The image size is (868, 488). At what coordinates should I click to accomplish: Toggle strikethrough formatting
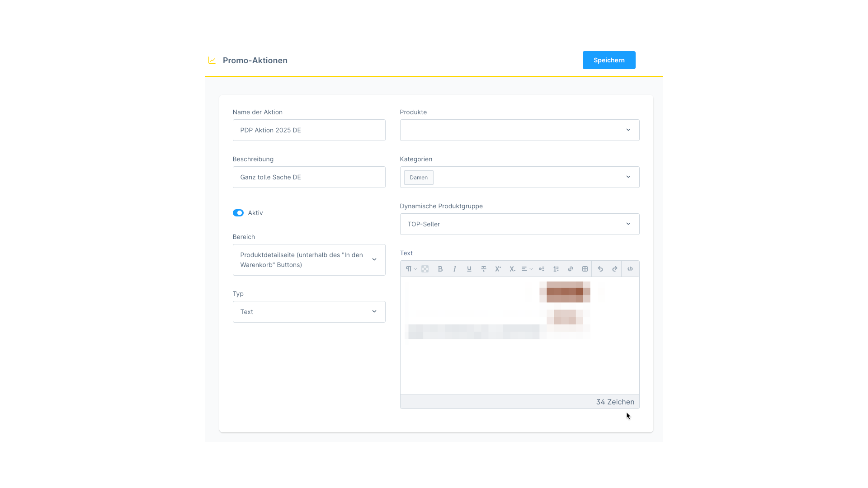pos(484,269)
